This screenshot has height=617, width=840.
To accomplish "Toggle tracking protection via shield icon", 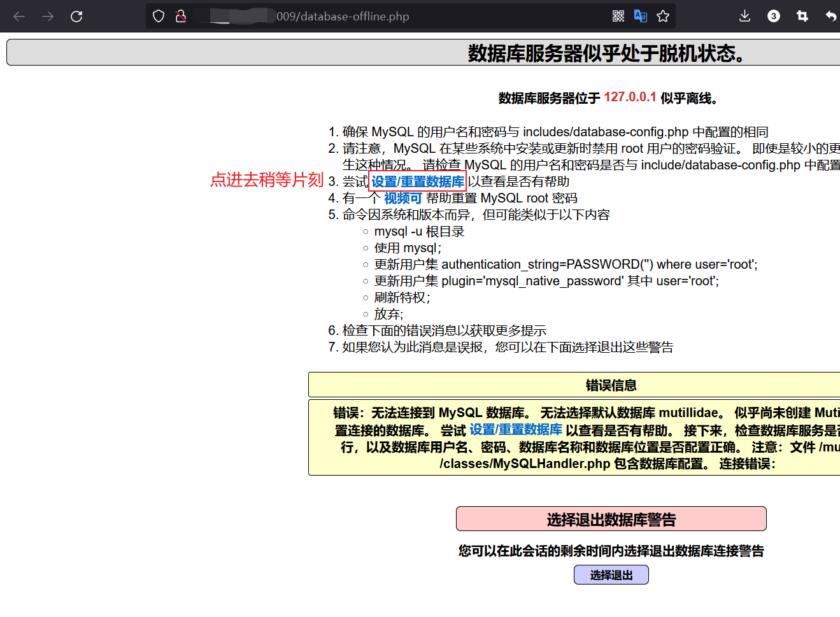I will click(x=157, y=15).
